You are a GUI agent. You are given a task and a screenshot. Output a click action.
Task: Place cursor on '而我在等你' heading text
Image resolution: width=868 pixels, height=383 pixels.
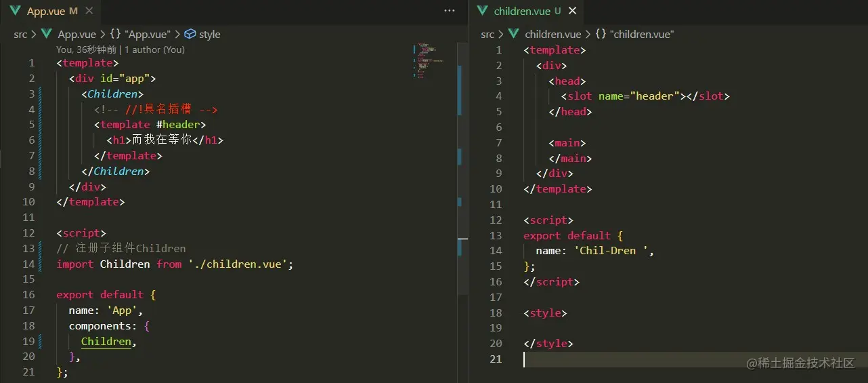[x=162, y=140]
